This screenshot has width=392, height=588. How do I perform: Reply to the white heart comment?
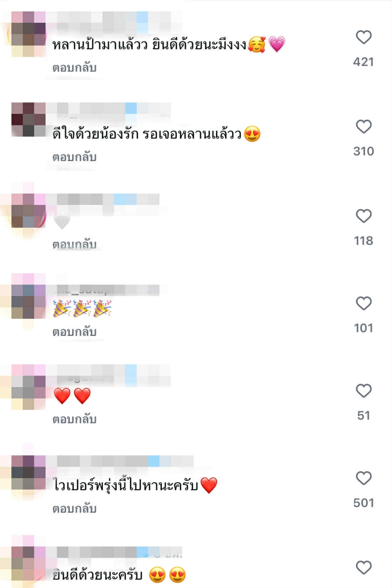[x=74, y=244]
